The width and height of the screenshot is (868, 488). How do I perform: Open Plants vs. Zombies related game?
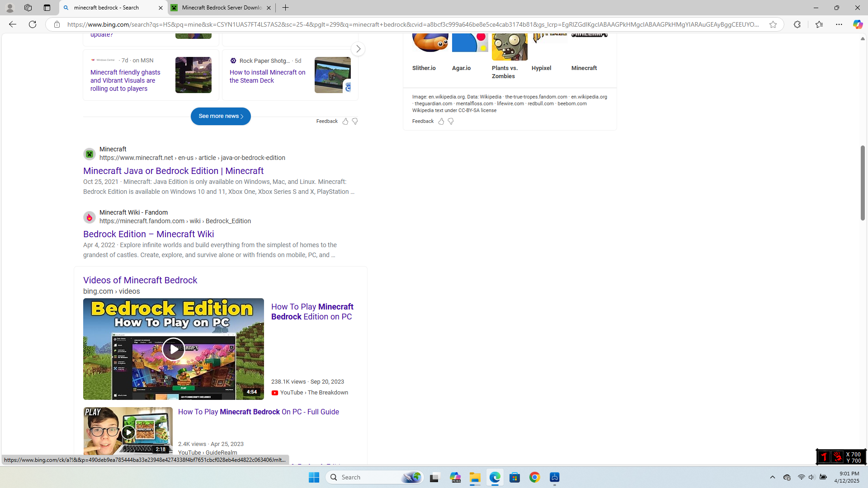(505, 72)
